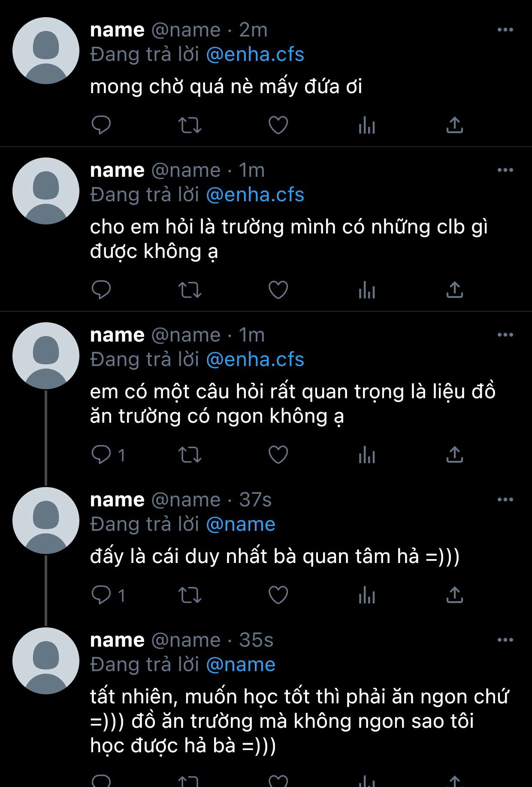View analytics of the school clubs tweet
The image size is (532, 787).
click(x=367, y=290)
